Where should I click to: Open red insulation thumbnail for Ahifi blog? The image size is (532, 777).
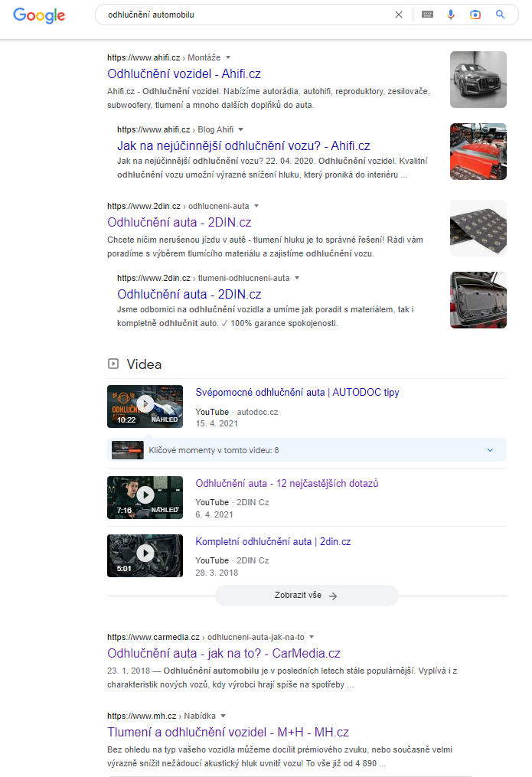478,151
